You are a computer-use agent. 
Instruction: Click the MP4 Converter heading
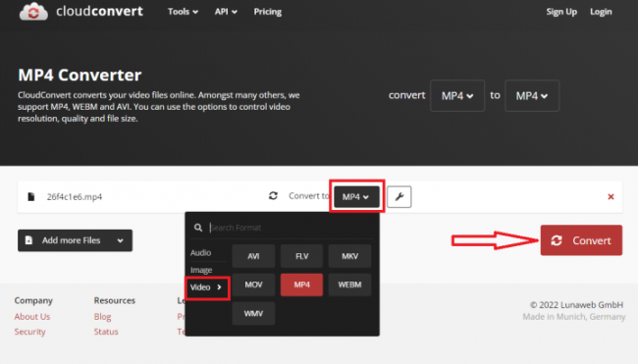(x=80, y=75)
